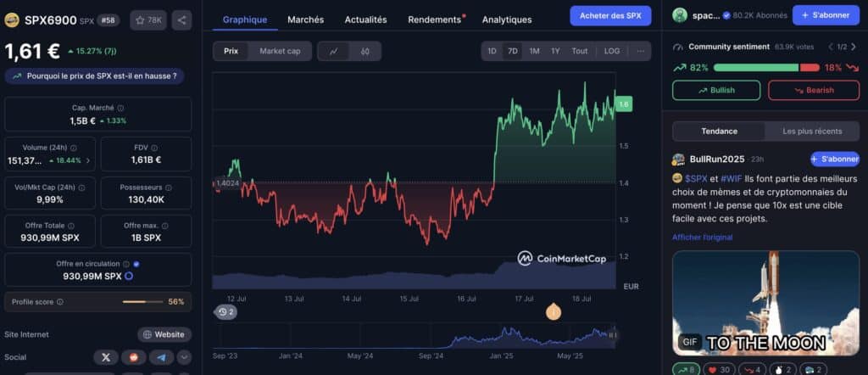Go to next Community sentiment page
The width and height of the screenshot is (868, 375).
coord(854,47)
